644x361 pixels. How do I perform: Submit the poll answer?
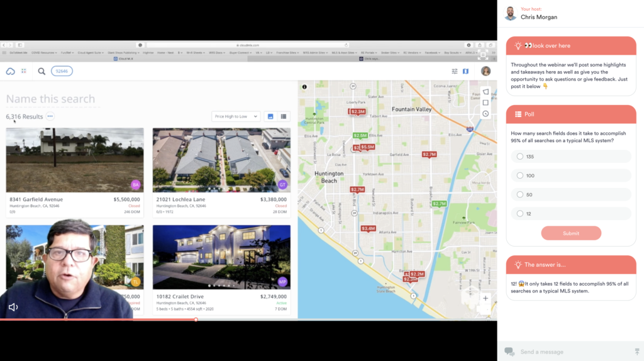click(571, 233)
